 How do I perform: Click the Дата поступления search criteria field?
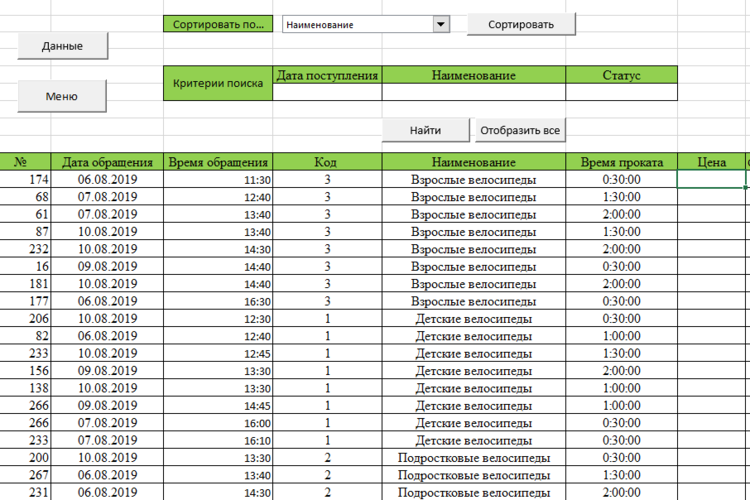(327, 92)
